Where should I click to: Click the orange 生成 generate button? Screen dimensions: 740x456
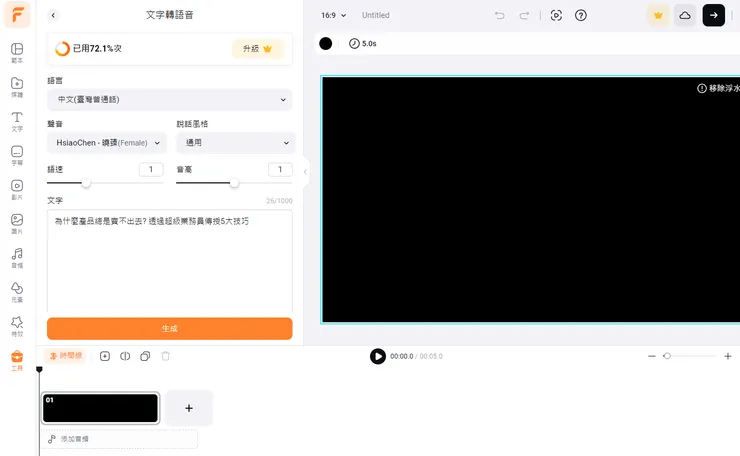(169, 329)
